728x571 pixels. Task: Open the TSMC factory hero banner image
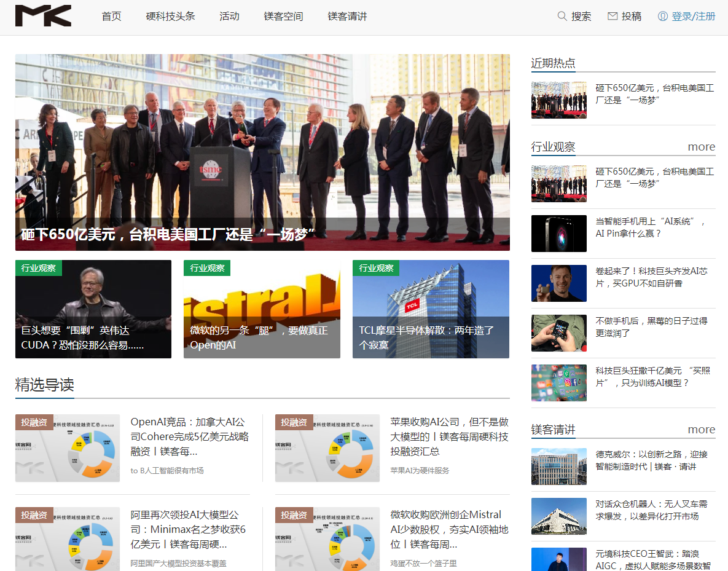[x=262, y=152]
